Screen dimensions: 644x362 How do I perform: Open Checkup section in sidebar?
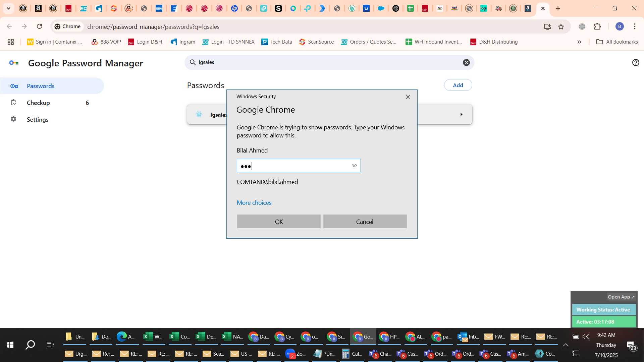tap(52, 103)
